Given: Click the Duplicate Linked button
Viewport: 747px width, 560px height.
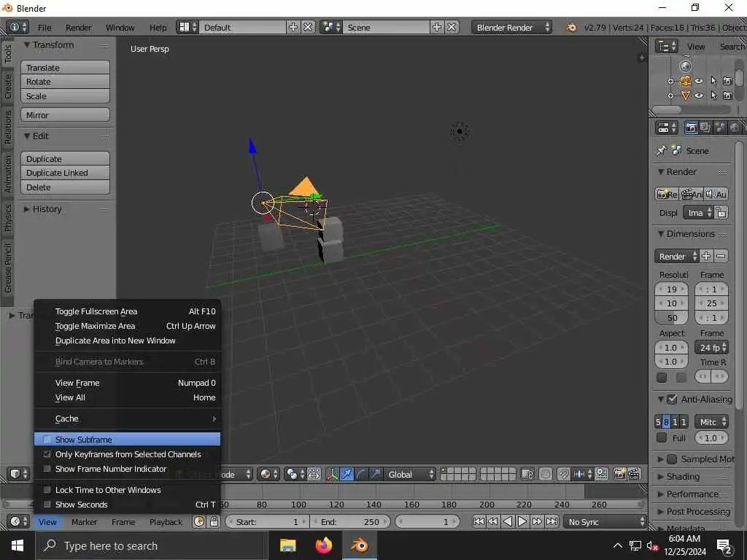Looking at the screenshot, I should coord(65,173).
